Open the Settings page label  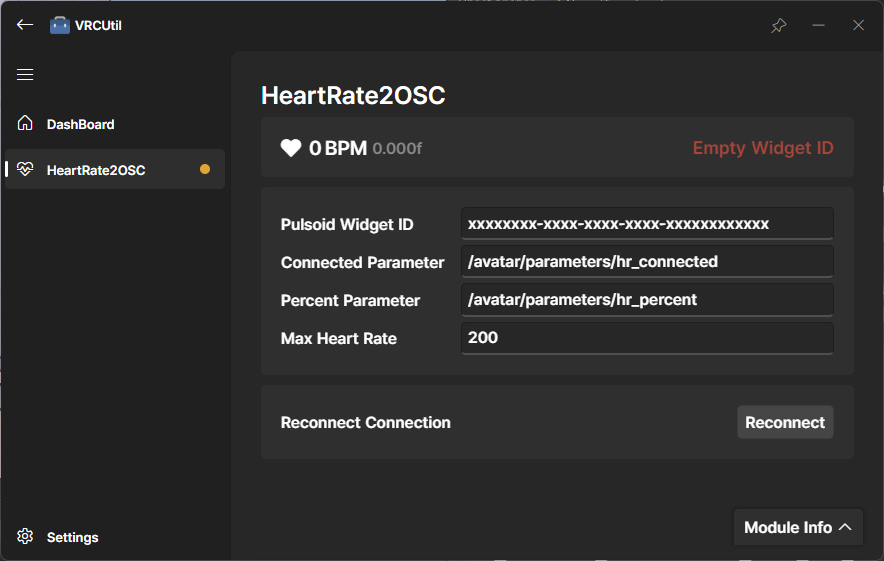pos(73,537)
